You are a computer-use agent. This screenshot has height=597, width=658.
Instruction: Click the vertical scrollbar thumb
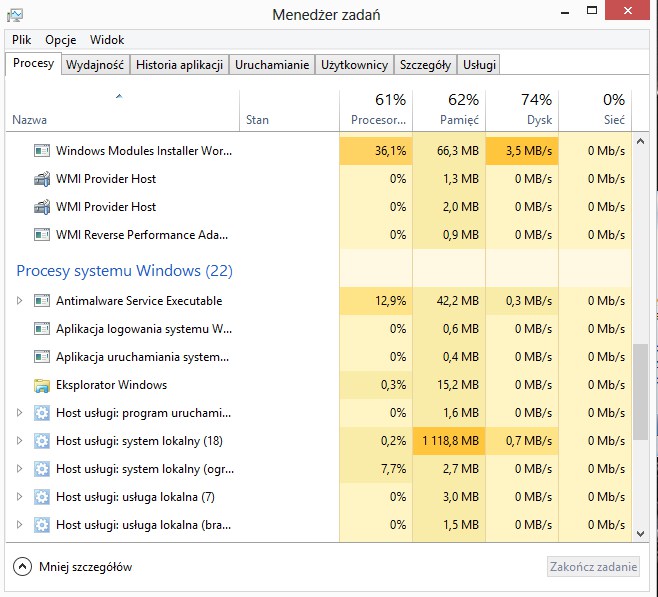click(640, 392)
